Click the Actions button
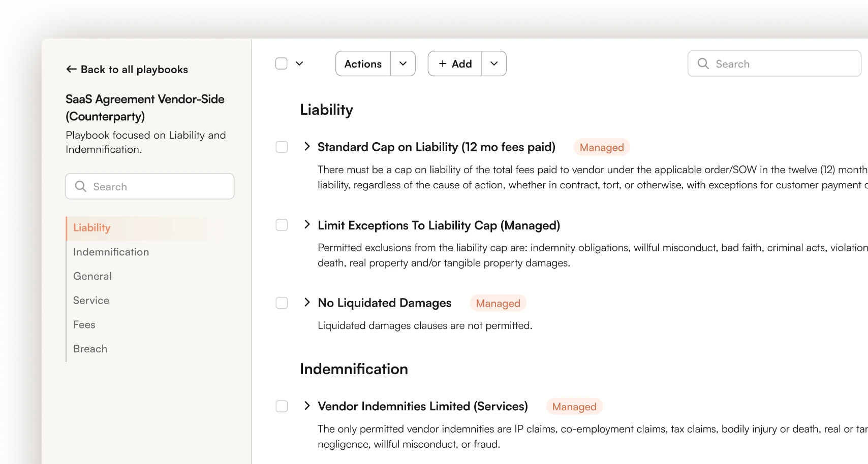This screenshot has width=868, height=464. tap(363, 63)
